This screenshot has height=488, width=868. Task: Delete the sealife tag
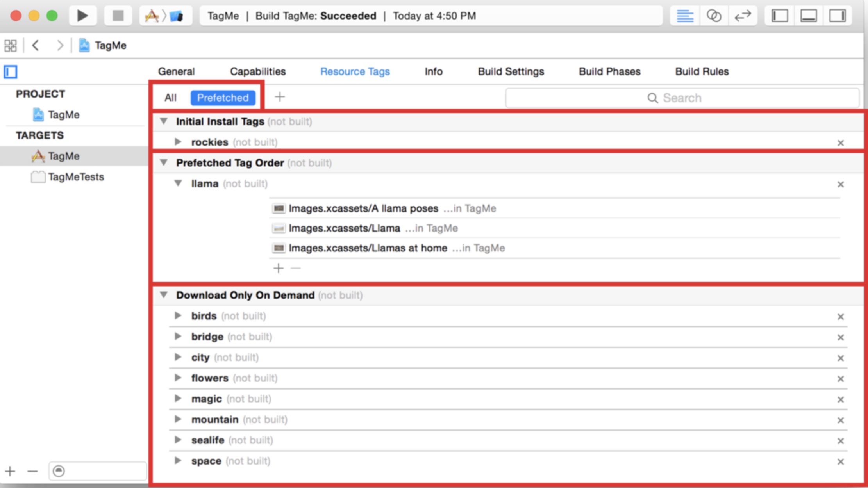[x=841, y=441]
